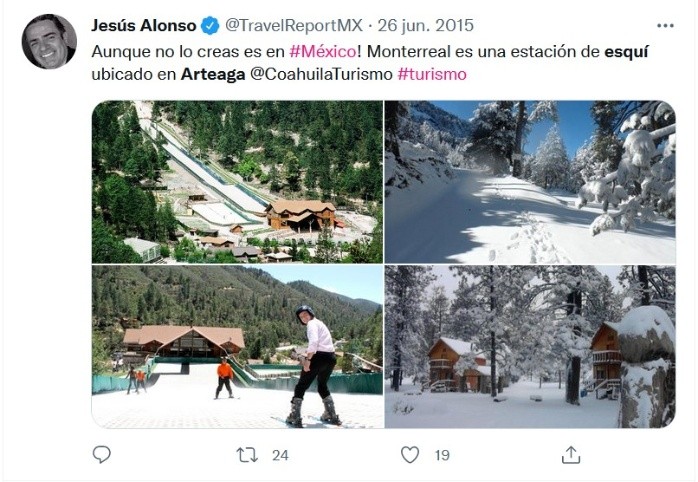Click the tweet text mentioning Monterreal
698x482 pixels.
[369, 63]
